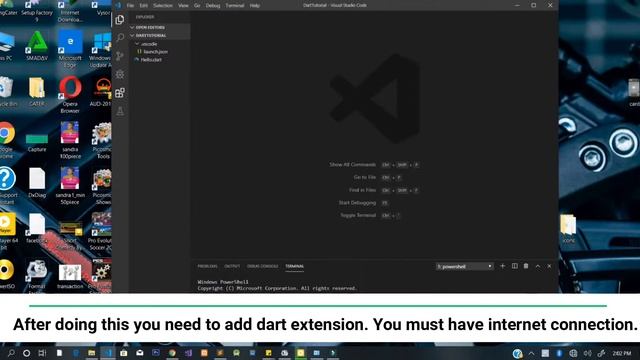Open the Explorer view in activity bar
Screen dimensions: 640x360
click(x=120, y=20)
